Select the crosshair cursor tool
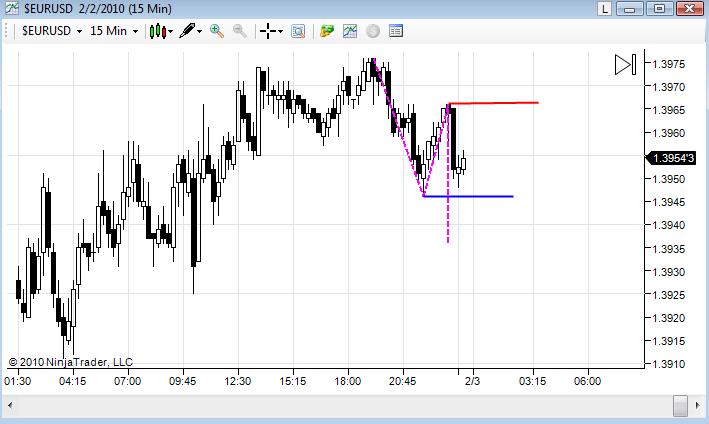 [268, 31]
